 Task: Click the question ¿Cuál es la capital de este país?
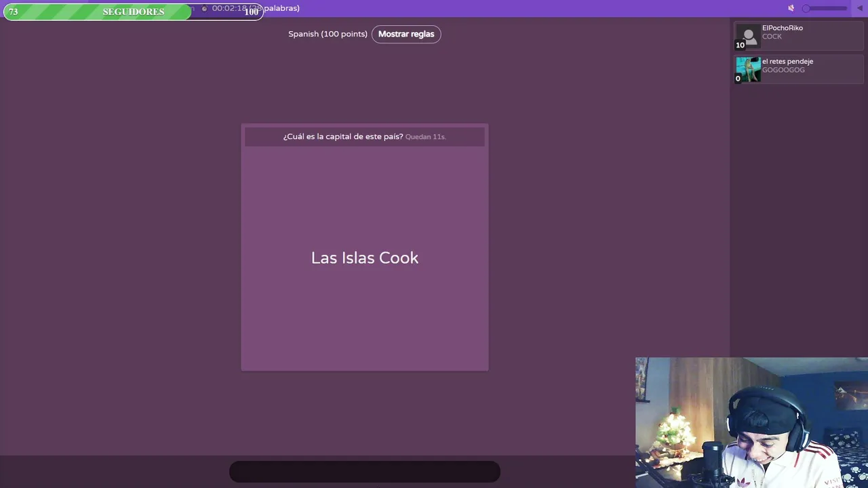click(x=343, y=136)
